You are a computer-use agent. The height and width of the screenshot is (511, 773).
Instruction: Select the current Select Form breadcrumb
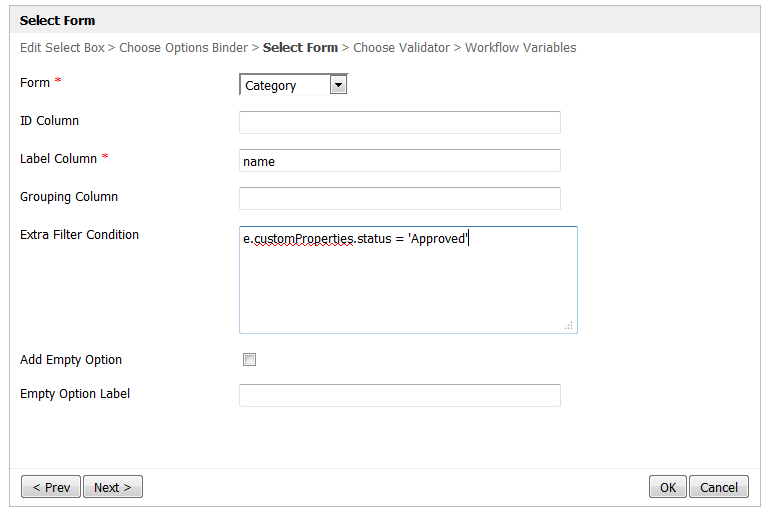point(300,48)
